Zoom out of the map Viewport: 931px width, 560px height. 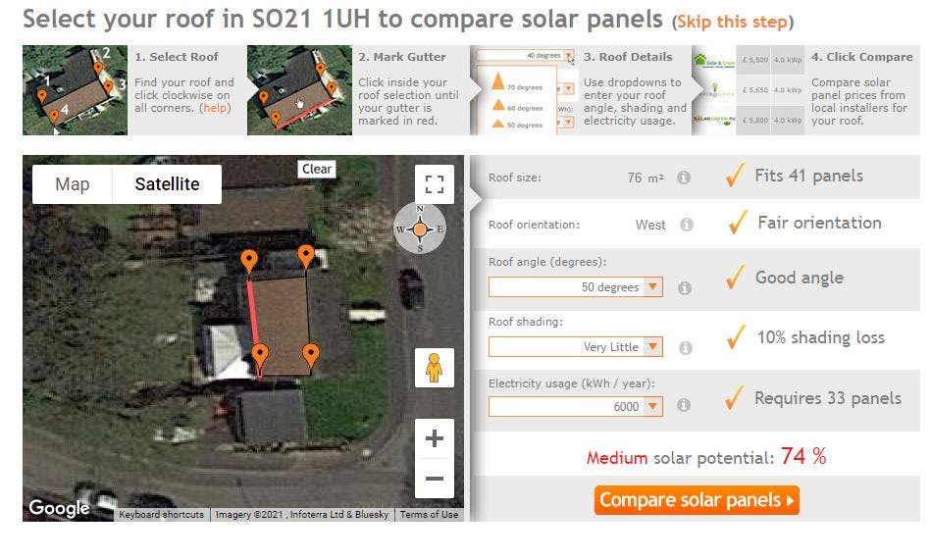[x=434, y=478]
